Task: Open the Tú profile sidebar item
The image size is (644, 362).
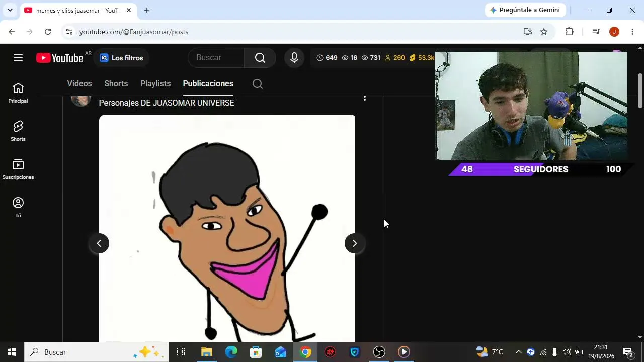Action: [x=18, y=208]
